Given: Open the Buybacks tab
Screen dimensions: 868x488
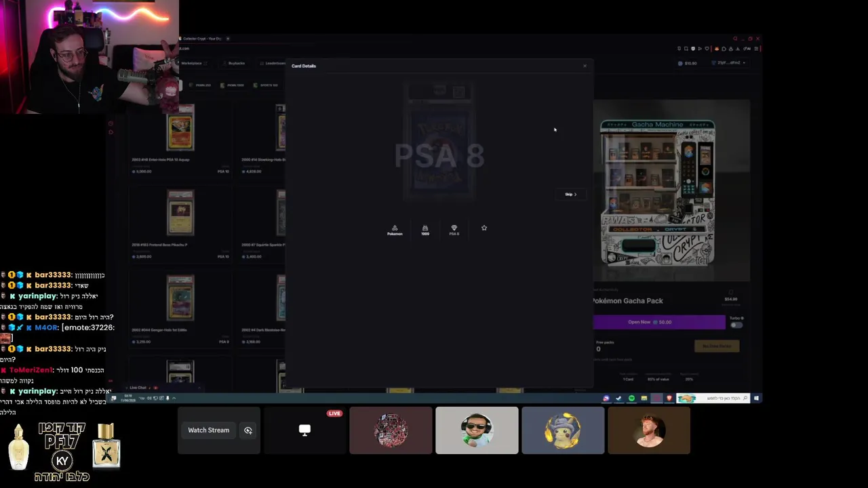Looking at the screenshot, I should 237,63.
